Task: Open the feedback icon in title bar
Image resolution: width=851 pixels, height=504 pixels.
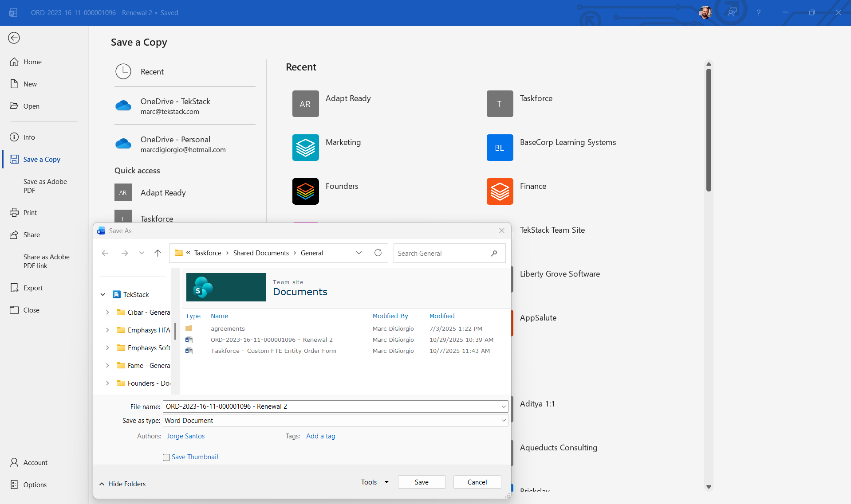Action: point(732,12)
